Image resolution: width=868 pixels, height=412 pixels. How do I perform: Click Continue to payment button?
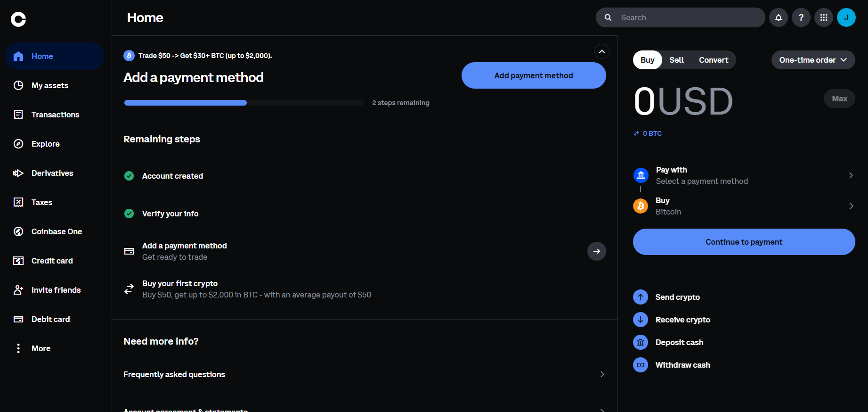[x=744, y=242]
